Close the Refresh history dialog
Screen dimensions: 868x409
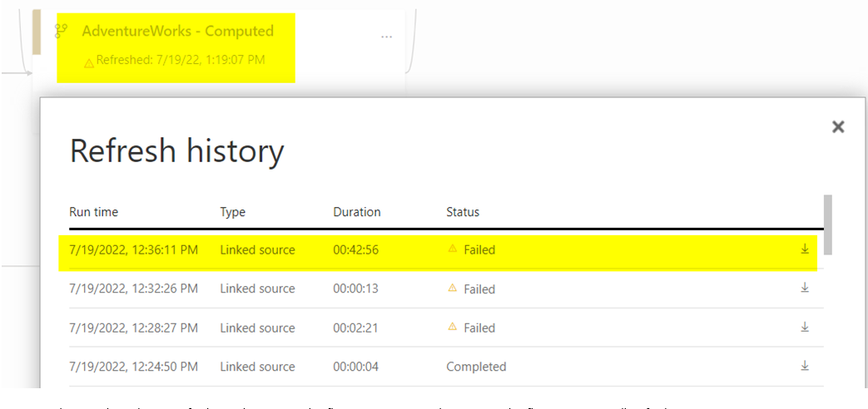(x=838, y=126)
